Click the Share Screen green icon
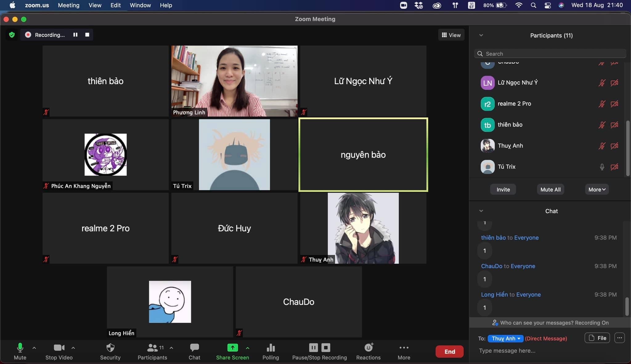 tap(233, 348)
